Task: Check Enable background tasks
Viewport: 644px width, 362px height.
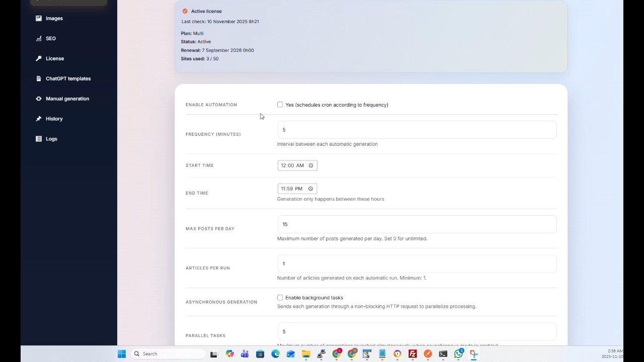Action: pos(280,298)
